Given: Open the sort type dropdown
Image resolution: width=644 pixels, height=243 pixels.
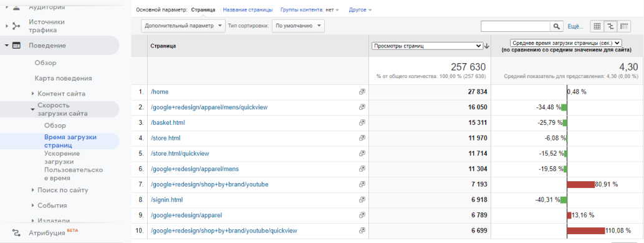Looking at the screenshot, I should 298,26.
